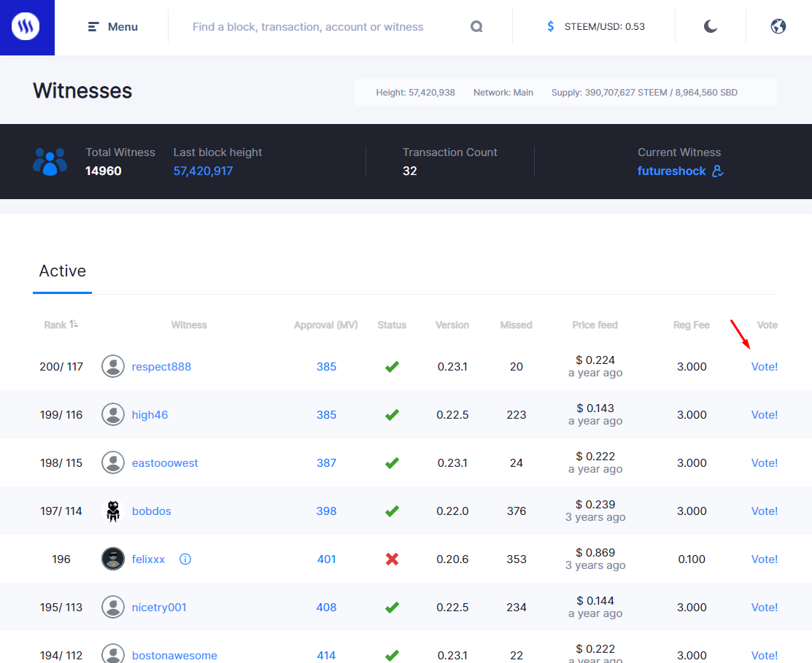Open last block height 57,420,917
This screenshot has height=663, width=812.
(203, 171)
